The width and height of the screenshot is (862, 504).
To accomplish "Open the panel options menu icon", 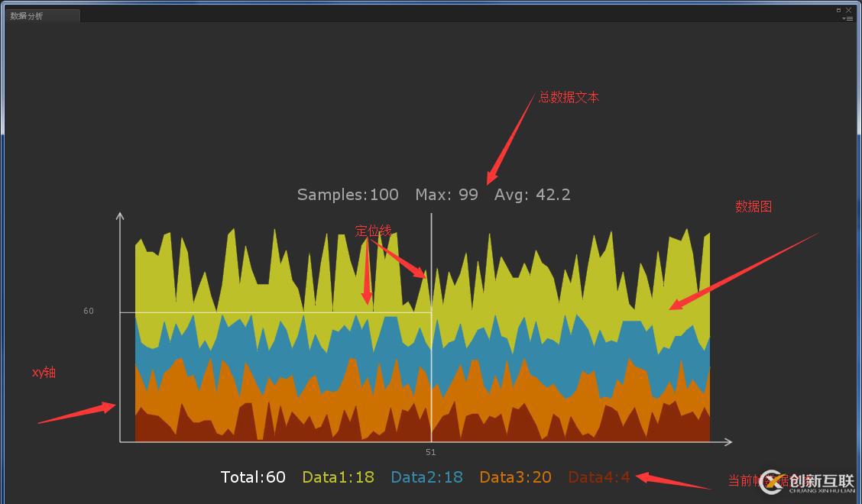I will (x=847, y=18).
